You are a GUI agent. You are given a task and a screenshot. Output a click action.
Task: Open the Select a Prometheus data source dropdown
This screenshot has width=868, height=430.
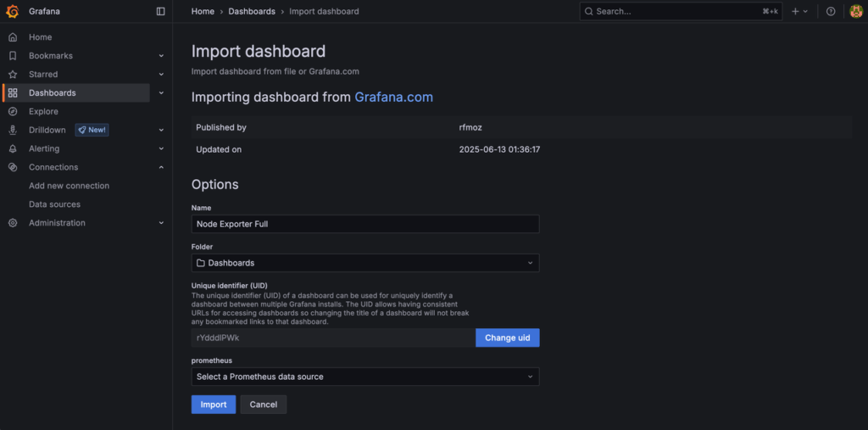(x=365, y=377)
